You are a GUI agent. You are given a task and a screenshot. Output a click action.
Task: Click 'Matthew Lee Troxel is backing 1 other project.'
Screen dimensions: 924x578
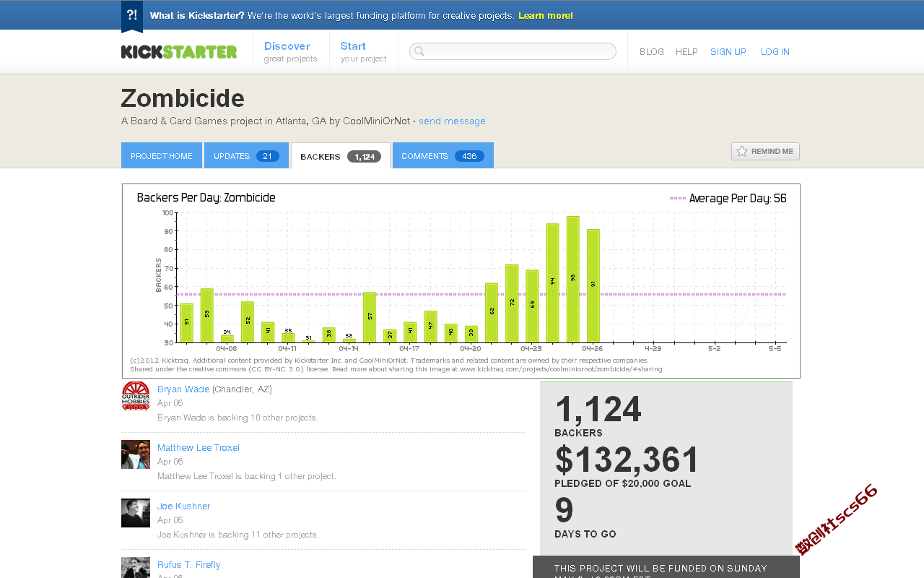247,476
